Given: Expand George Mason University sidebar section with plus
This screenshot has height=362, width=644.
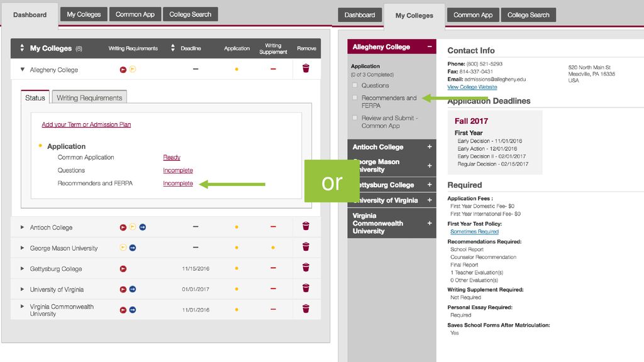Looking at the screenshot, I should click(430, 166).
